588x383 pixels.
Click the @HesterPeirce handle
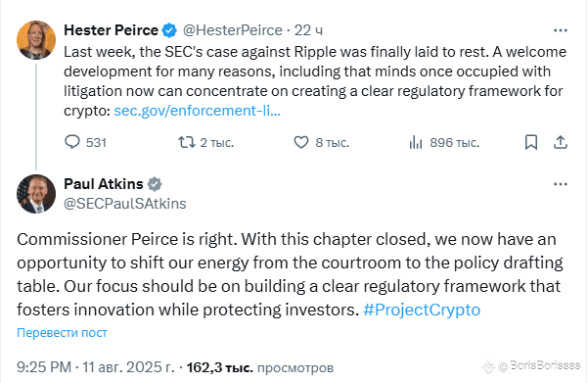(233, 30)
